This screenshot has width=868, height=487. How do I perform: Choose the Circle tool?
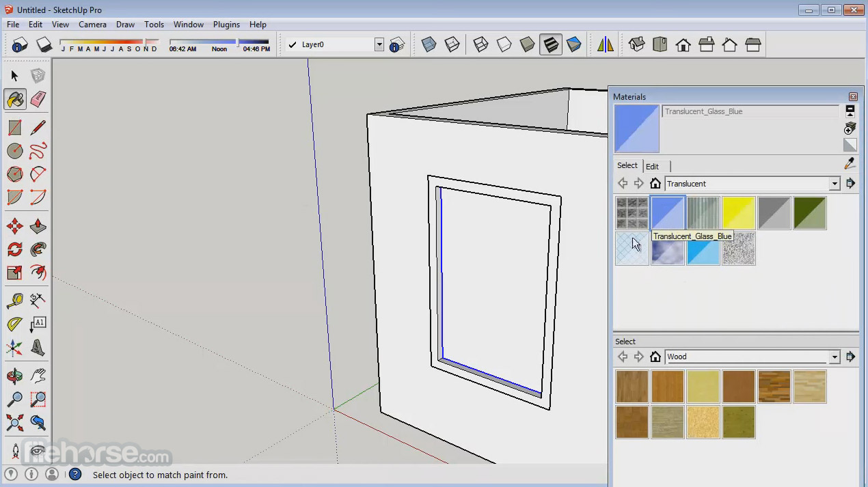(x=14, y=151)
